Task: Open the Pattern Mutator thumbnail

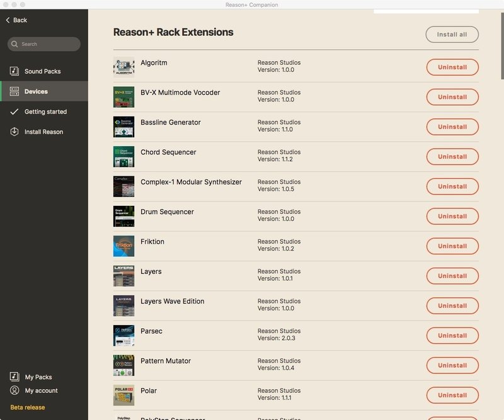Action: tap(123, 365)
